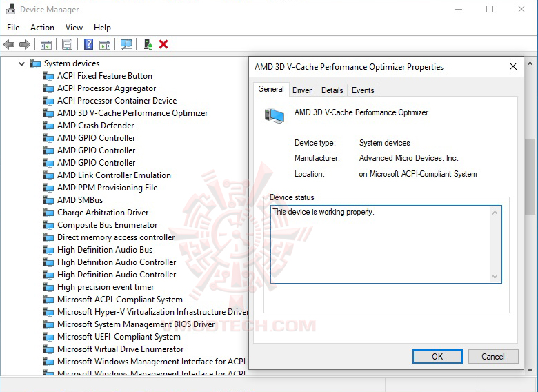The width and height of the screenshot is (538, 392).
Task: Close the V-Cache Optimizer Properties dialog
Action: [x=513, y=66]
